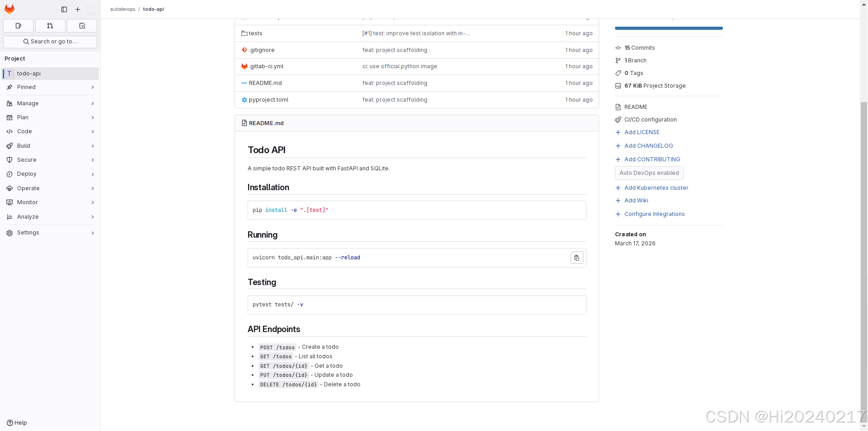Select the 'POST /todos' endpoint text
868x431 pixels.
coord(277,347)
